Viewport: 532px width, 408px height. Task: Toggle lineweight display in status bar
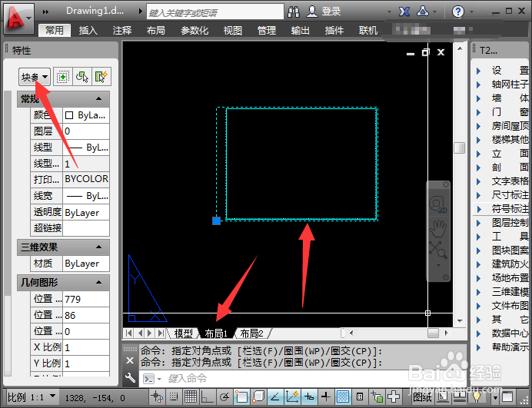326,396
